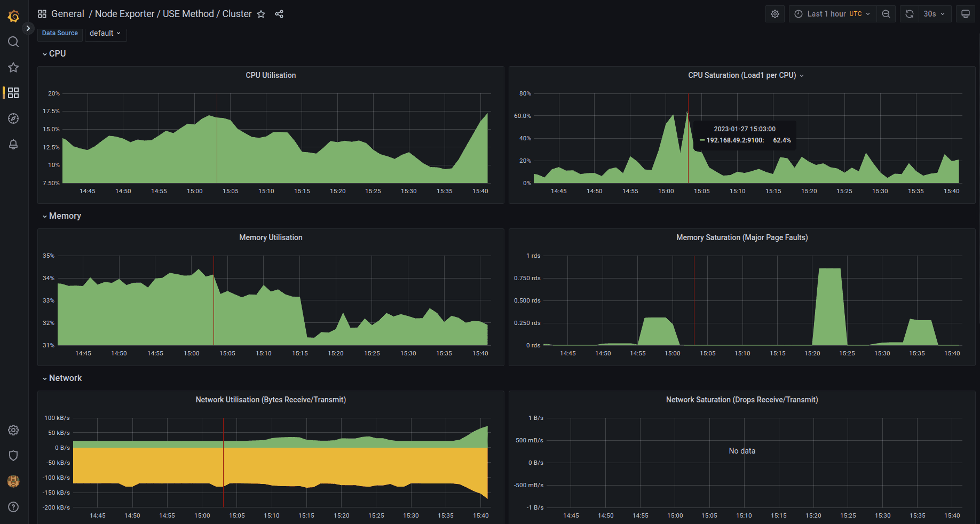This screenshot has width=980, height=524.
Task: Click the 17.5% axis label in CPU Utilisation
Action: (51, 111)
